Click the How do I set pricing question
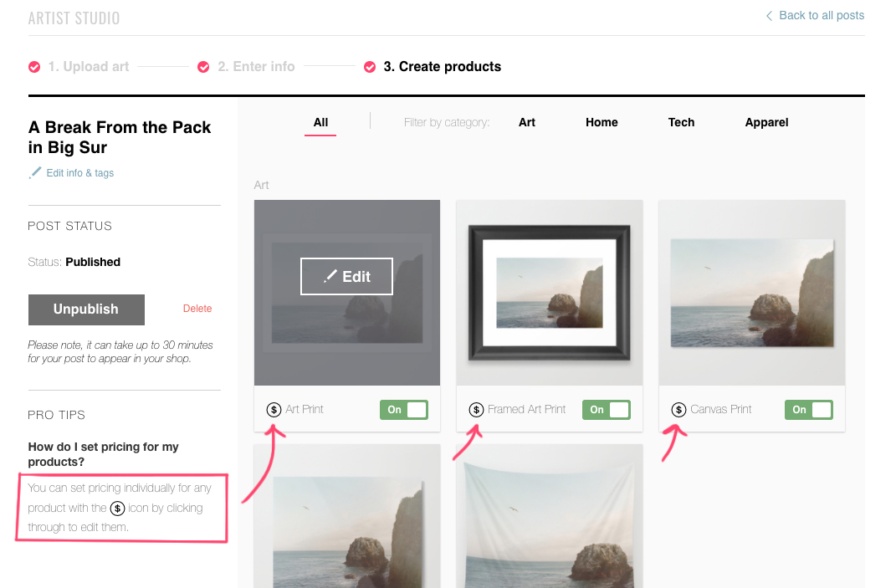The width and height of the screenshot is (896, 588). pos(104,454)
